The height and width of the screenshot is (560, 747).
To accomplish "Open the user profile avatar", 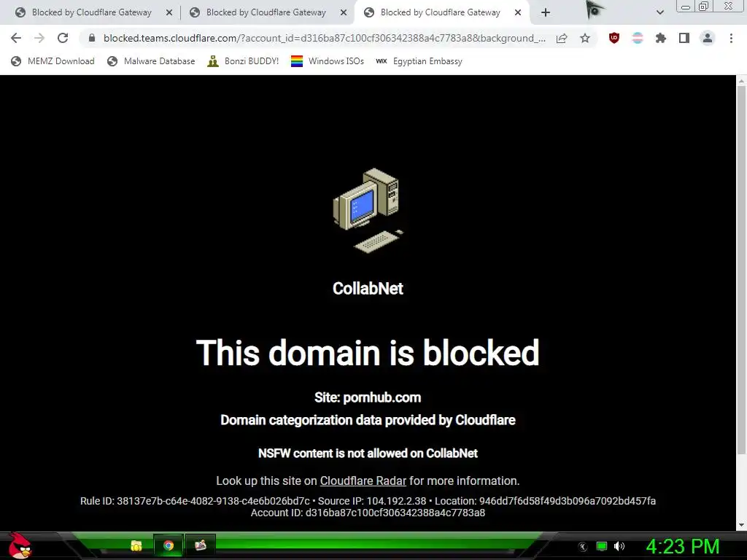I will [708, 38].
